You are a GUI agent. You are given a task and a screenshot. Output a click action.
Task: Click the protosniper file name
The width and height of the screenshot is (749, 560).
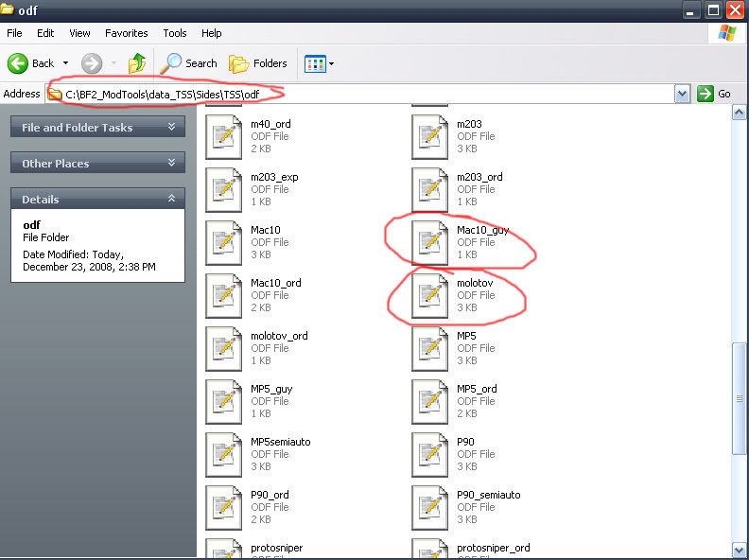pos(276,548)
